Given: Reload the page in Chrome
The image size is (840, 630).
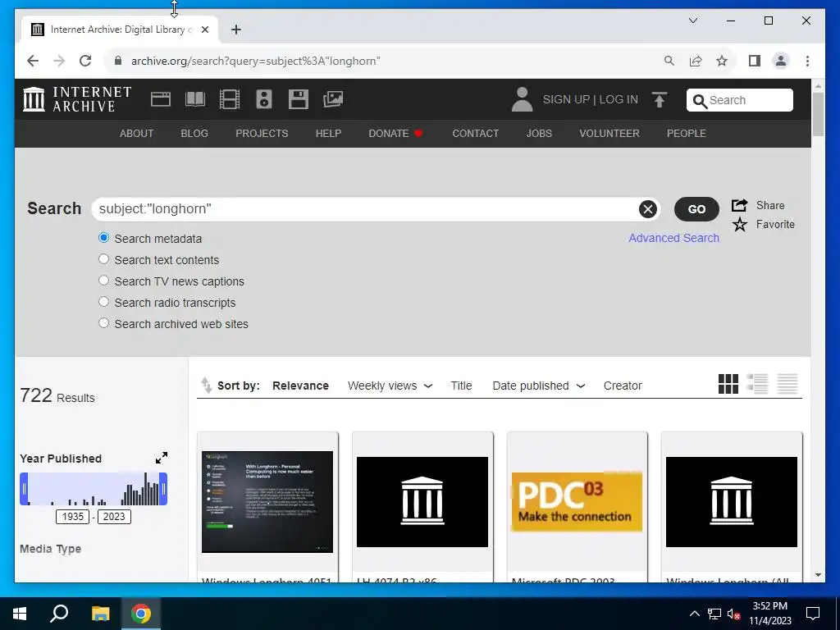Looking at the screenshot, I should pyautogui.click(x=85, y=61).
